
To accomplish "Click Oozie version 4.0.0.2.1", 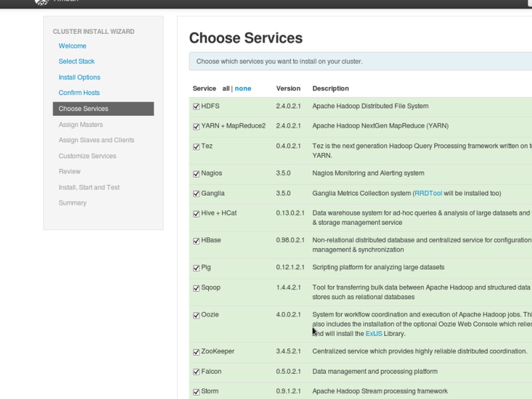I will pyautogui.click(x=288, y=314).
